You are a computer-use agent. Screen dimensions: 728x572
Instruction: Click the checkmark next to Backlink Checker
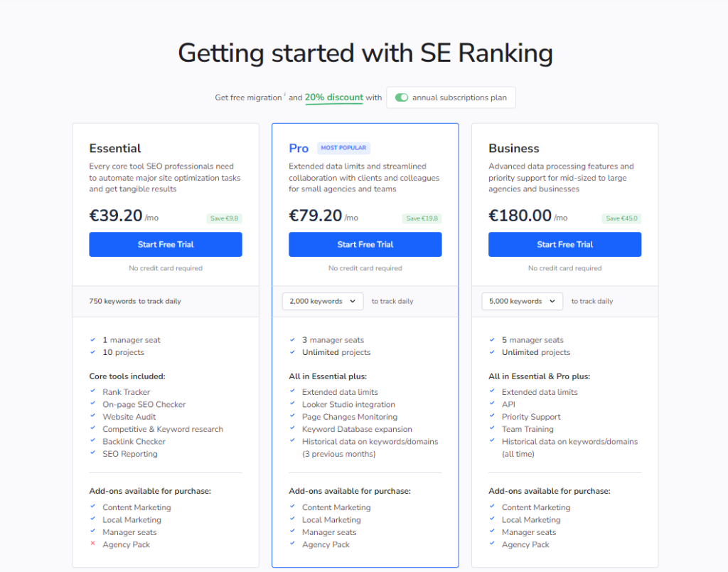pos(93,441)
